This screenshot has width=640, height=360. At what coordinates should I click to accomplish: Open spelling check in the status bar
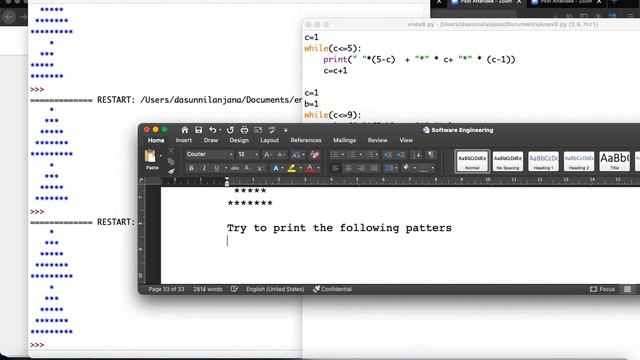tap(234, 289)
